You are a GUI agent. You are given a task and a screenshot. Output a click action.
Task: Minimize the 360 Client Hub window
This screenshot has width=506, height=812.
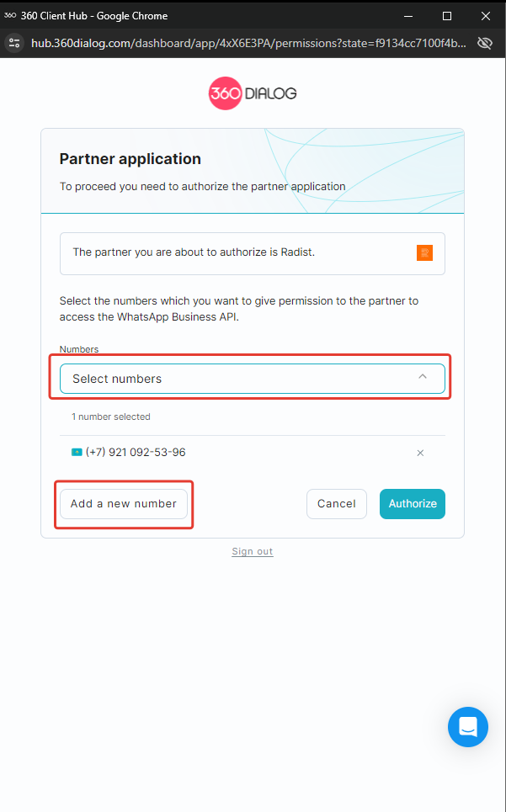407,15
